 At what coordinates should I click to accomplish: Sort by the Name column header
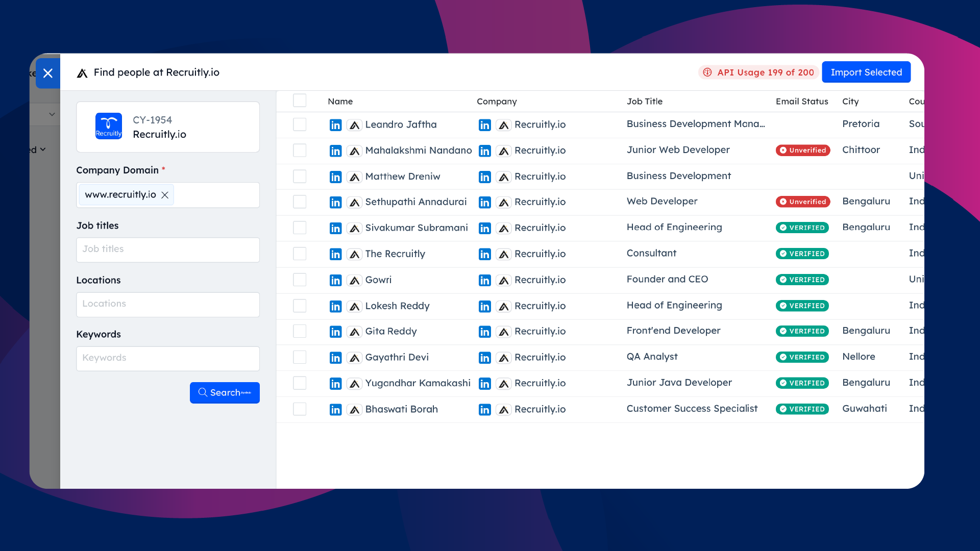(340, 102)
